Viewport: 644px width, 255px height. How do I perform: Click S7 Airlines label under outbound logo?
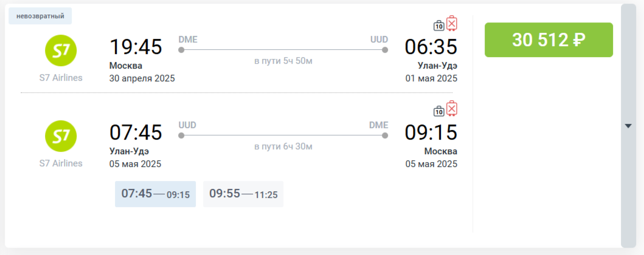pos(61,78)
